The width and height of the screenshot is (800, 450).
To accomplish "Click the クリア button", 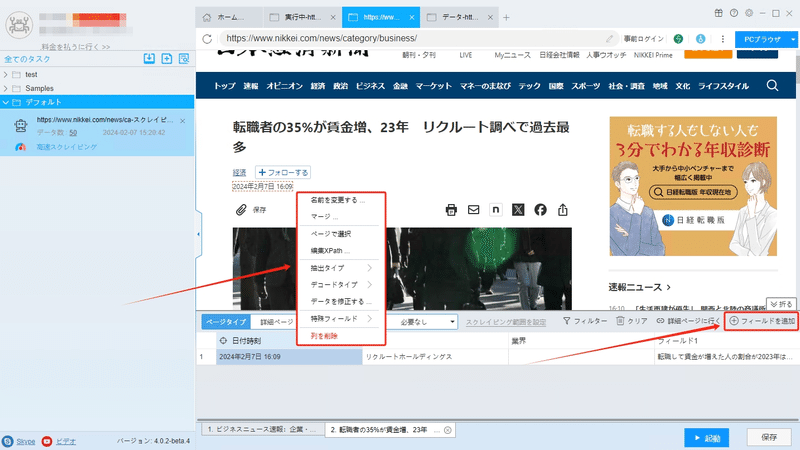I will (632, 321).
